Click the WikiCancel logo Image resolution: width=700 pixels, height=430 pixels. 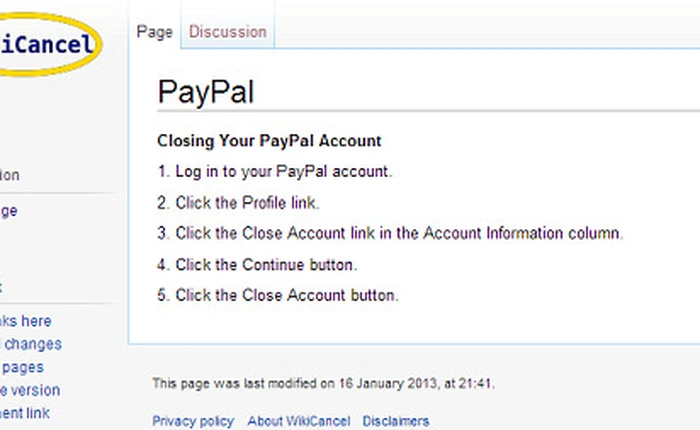tap(48, 45)
